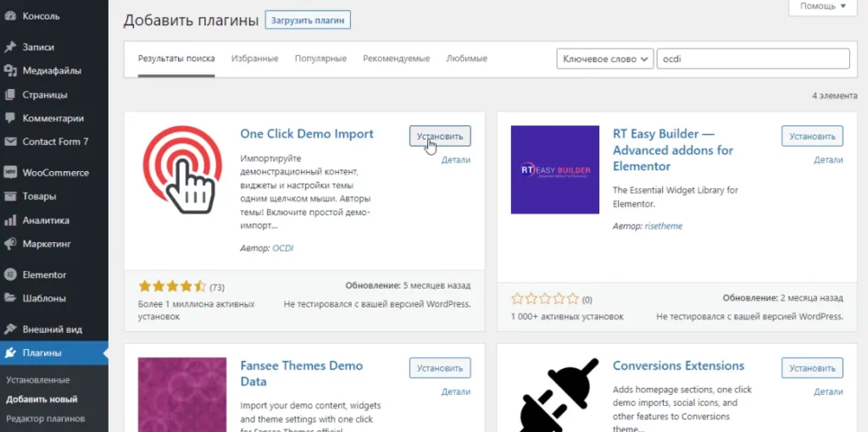The image size is (868, 432).
Task: Switch to Рекомендуемые tab
Action: click(397, 58)
